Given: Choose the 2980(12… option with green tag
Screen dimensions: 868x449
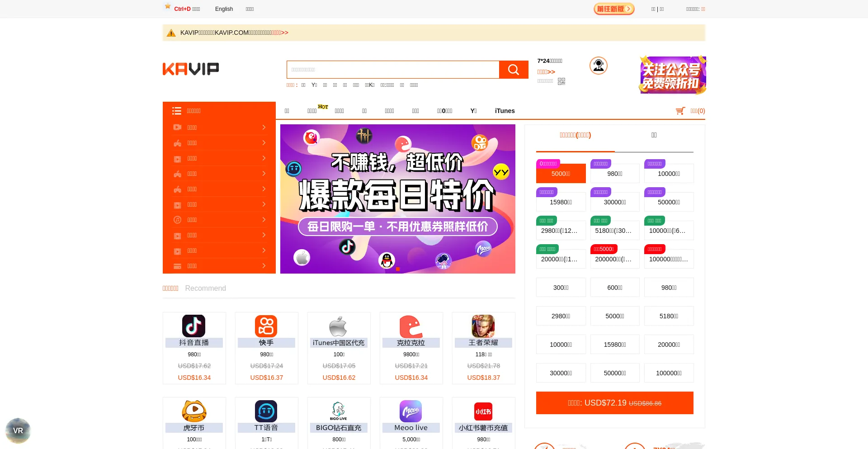Looking at the screenshot, I should coord(561,231).
